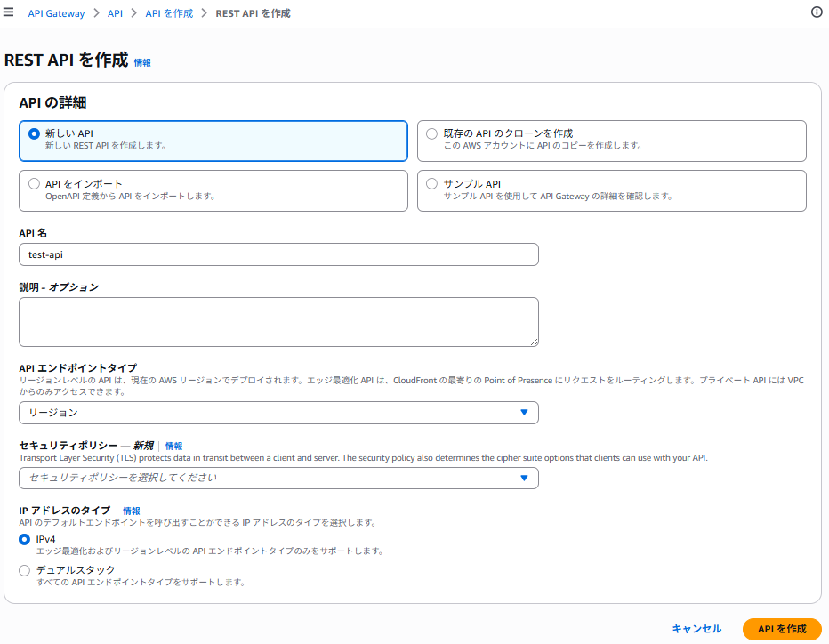Image resolution: width=829 pixels, height=644 pixels.
Task: Open the API エンドポイントタイプ dropdown
Action: coord(278,413)
